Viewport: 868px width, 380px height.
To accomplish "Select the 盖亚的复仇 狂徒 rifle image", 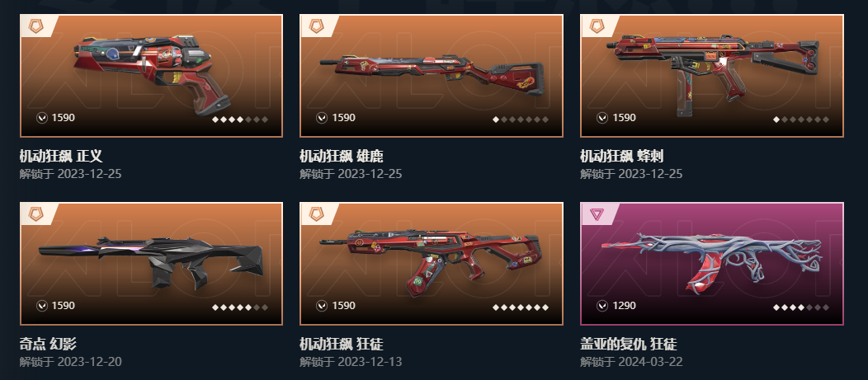I will pyautogui.click(x=712, y=261).
